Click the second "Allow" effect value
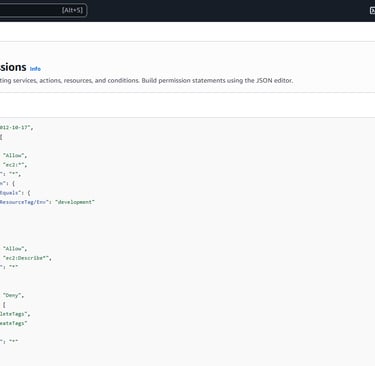Viewport: 375px width, 366px height. (15, 249)
